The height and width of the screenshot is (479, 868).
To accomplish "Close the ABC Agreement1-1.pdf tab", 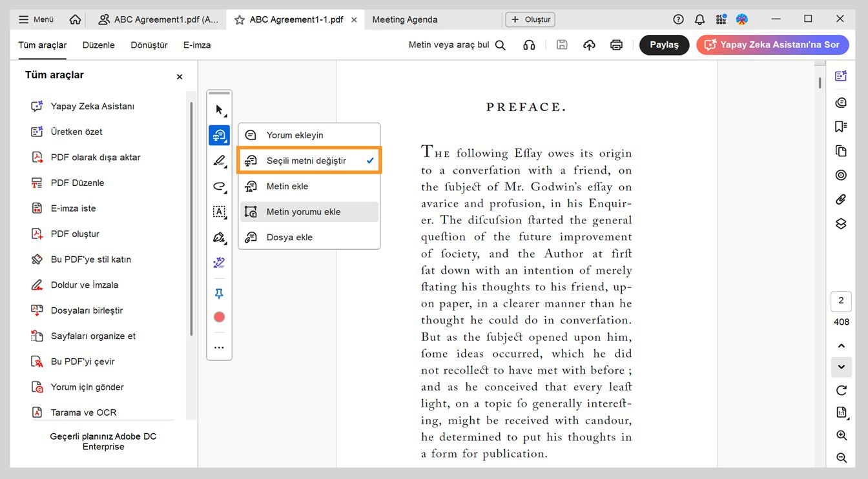I will 354,20.
